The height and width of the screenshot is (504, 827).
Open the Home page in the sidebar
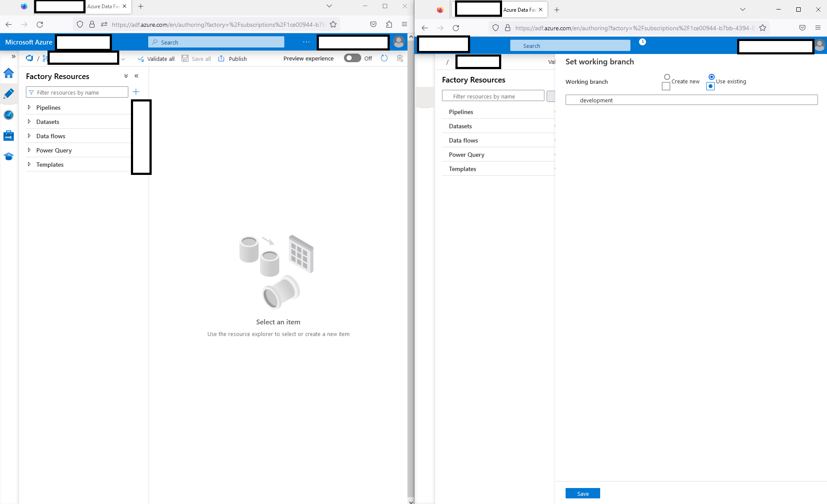point(9,73)
